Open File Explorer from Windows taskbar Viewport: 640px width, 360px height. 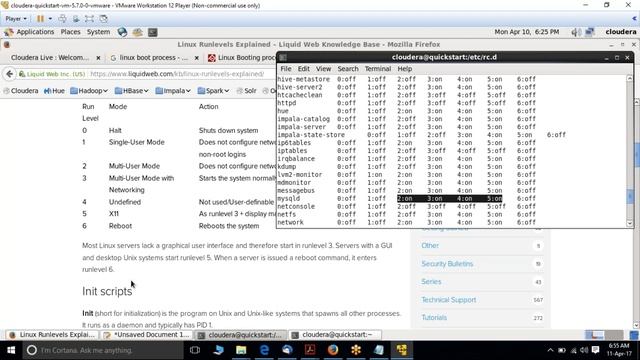(241, 350)
